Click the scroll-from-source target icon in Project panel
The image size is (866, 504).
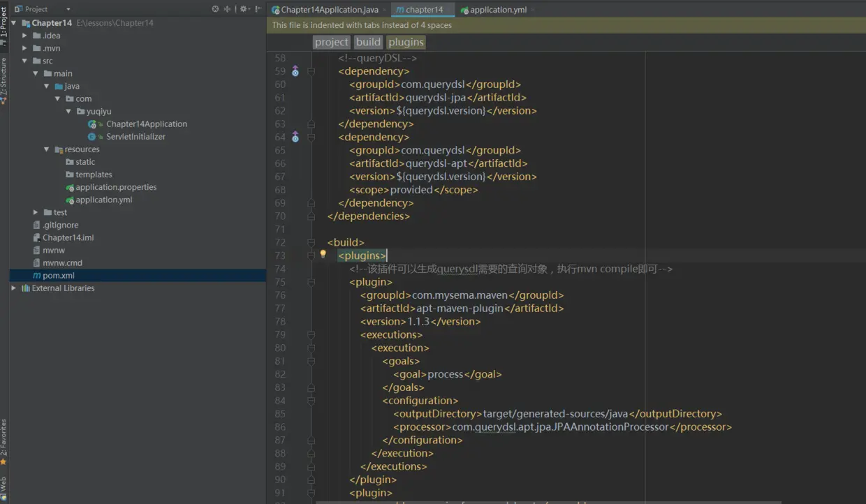pos(215,9)
